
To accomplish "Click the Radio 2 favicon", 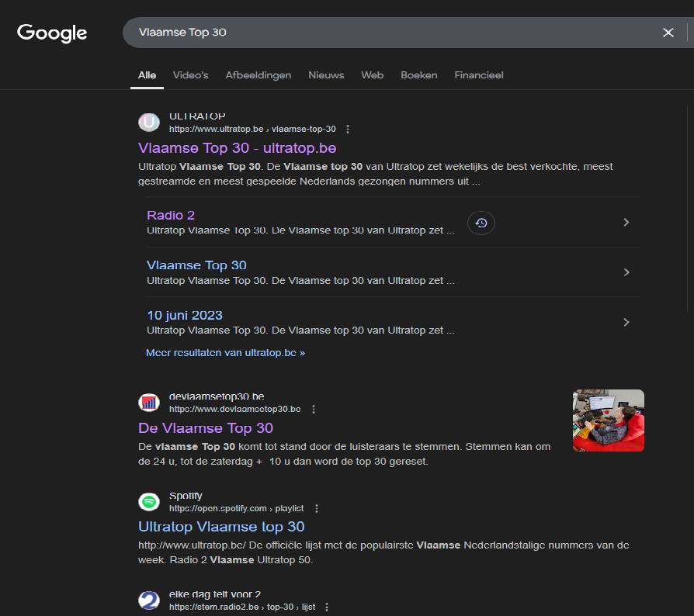I will coord(149,600).
